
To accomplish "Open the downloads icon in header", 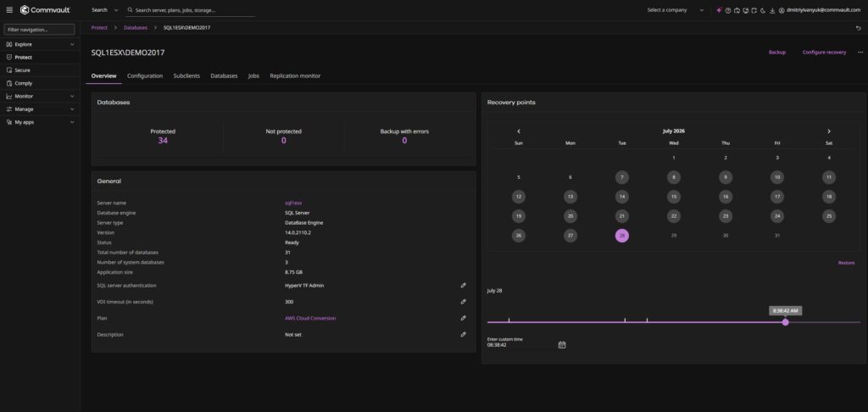I will tap(771, 10).
